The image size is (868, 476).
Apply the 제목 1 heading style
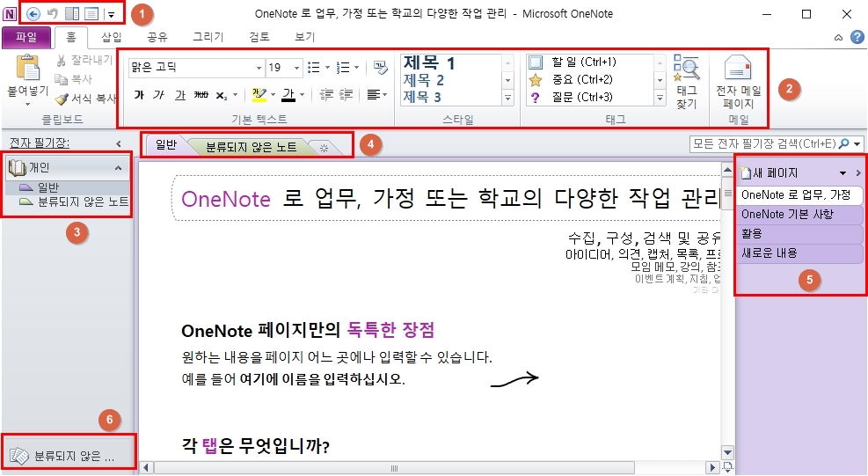pyautogui.click(x=429, y=62)
